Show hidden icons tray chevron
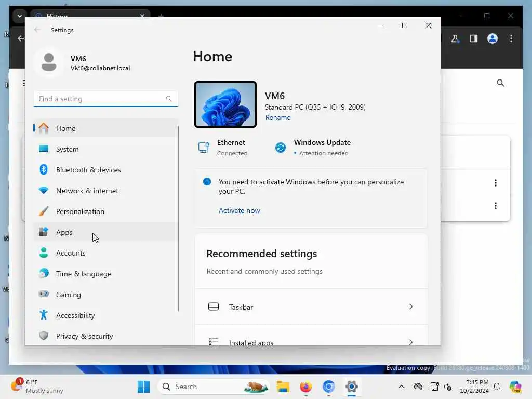Image resolution: width=532 pixels, height=399 pixels. coord(402,387)
